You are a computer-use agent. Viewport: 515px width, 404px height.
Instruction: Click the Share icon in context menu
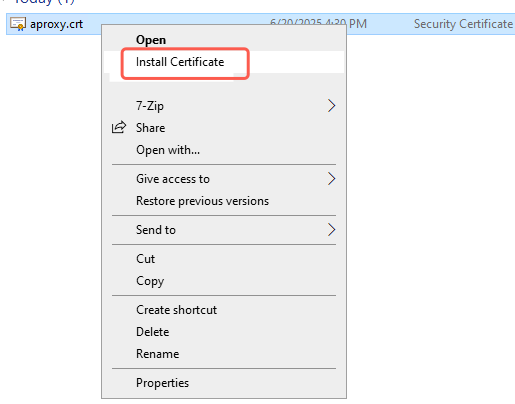coord(119,127)
